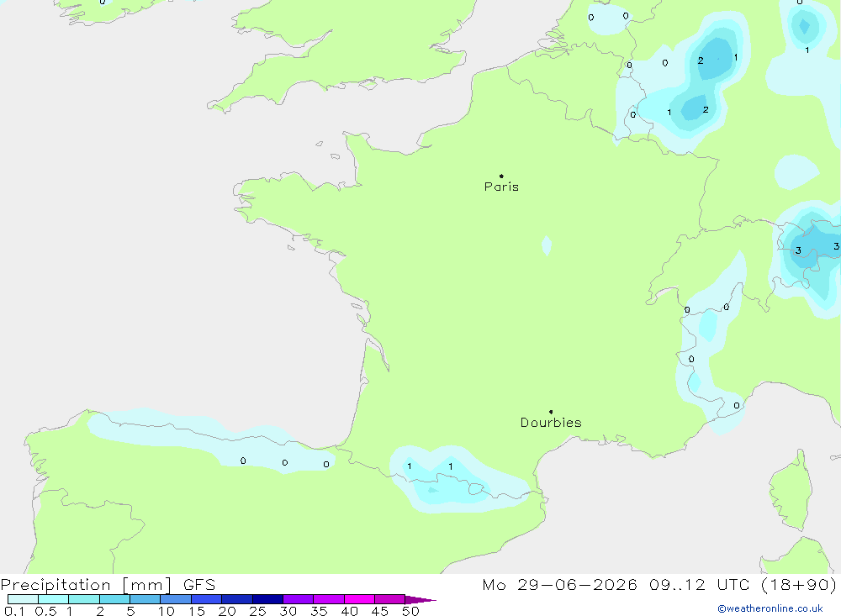Screen dimensions: 841x616
Task: Pick the legend swatch between 2 and 5
Action: [x=114, y=599]
